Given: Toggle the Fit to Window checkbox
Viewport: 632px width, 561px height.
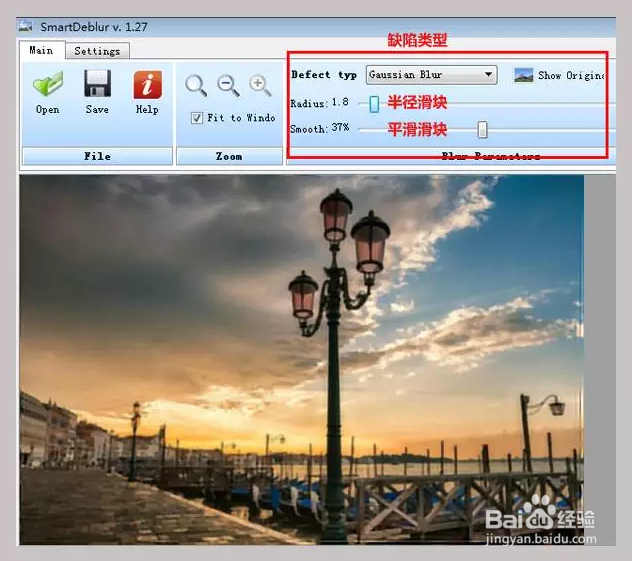Looking at the screenshot, I should pos(197,118).
